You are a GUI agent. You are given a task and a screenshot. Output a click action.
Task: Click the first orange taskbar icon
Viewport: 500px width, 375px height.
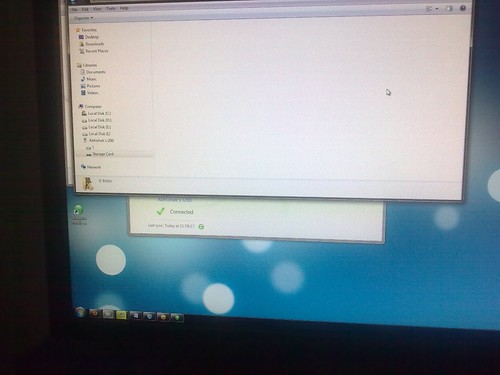[x=95, y=313]
